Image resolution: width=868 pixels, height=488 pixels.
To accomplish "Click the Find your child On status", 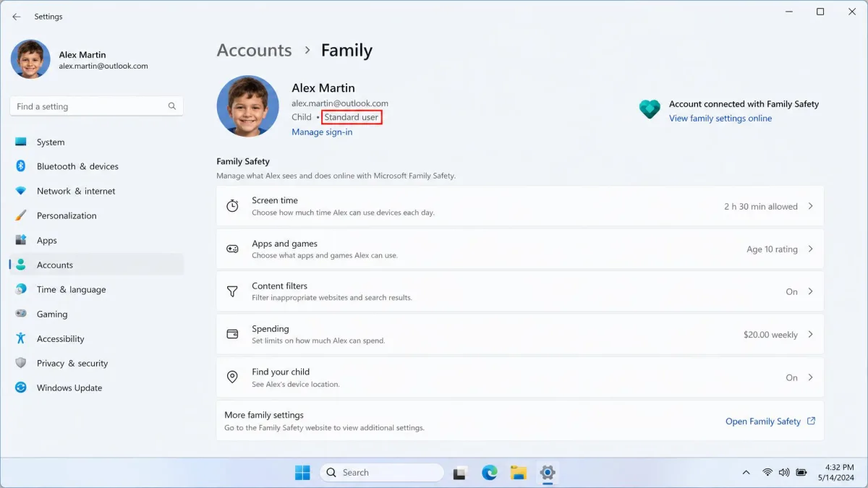I will point(791,377).
